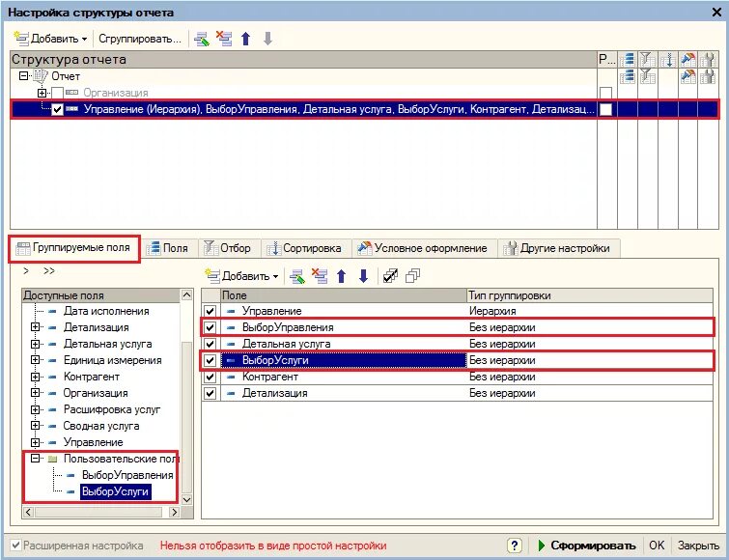
Task: Click the conditional formatting icon in the Отчет row
Action: (x=688, y=76)
